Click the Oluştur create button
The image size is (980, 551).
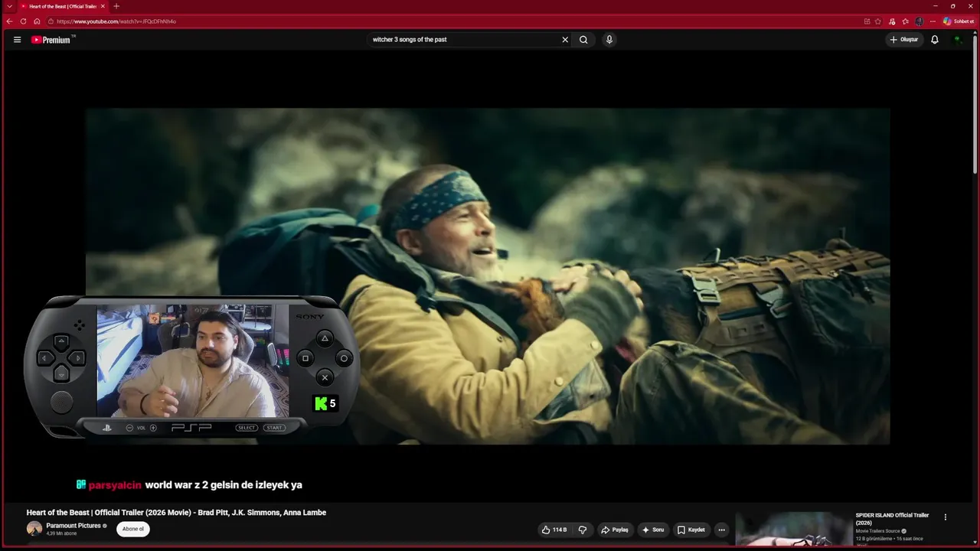pos(904,40)
